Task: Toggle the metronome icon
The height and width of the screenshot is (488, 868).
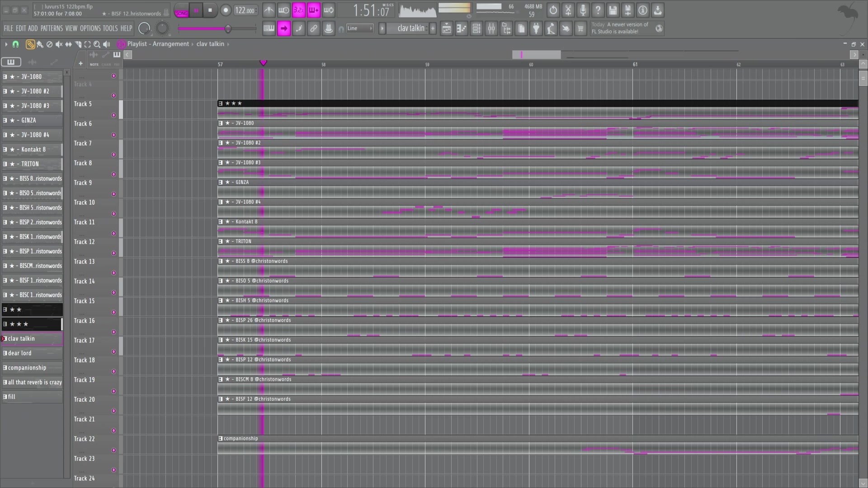Action: 269,10
